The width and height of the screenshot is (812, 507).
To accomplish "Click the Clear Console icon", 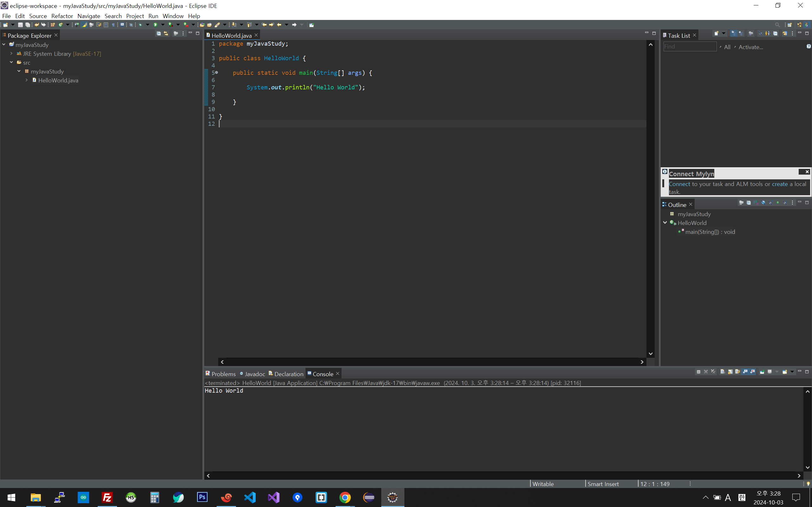I will coord(723,371).
